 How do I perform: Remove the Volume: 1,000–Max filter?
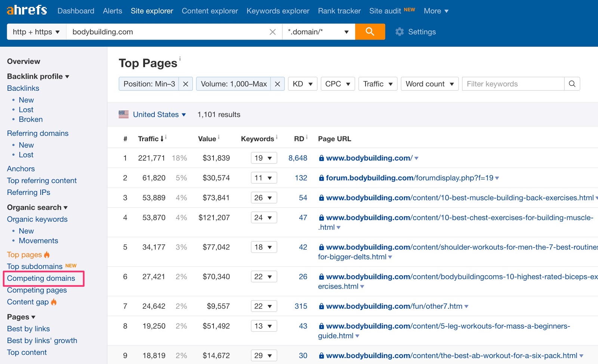pos(277,84)
